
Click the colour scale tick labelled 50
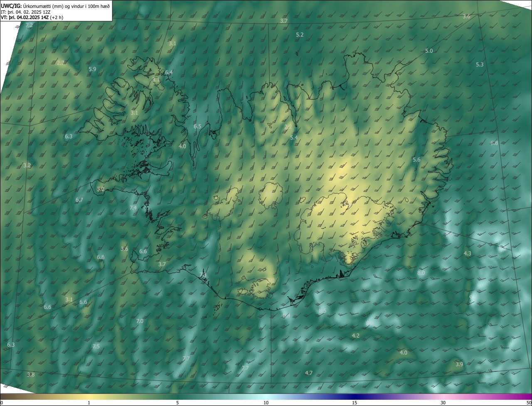[x=529, y=403]
